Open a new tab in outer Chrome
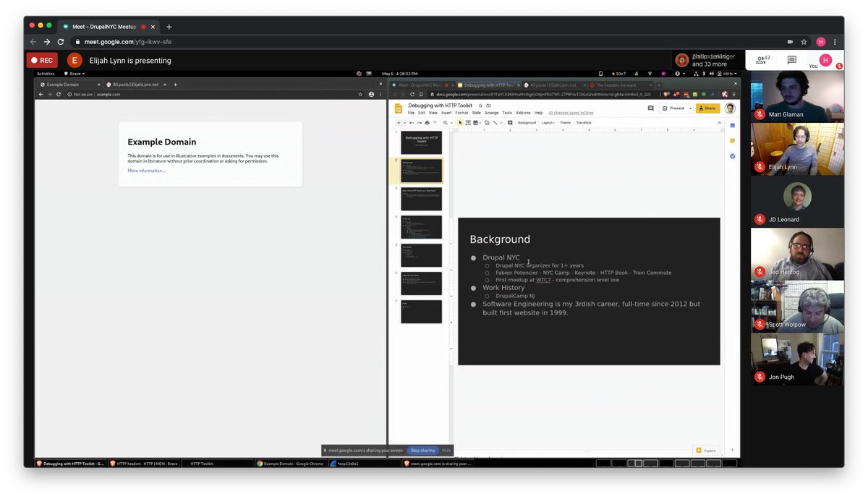 (x=169, y=27)
